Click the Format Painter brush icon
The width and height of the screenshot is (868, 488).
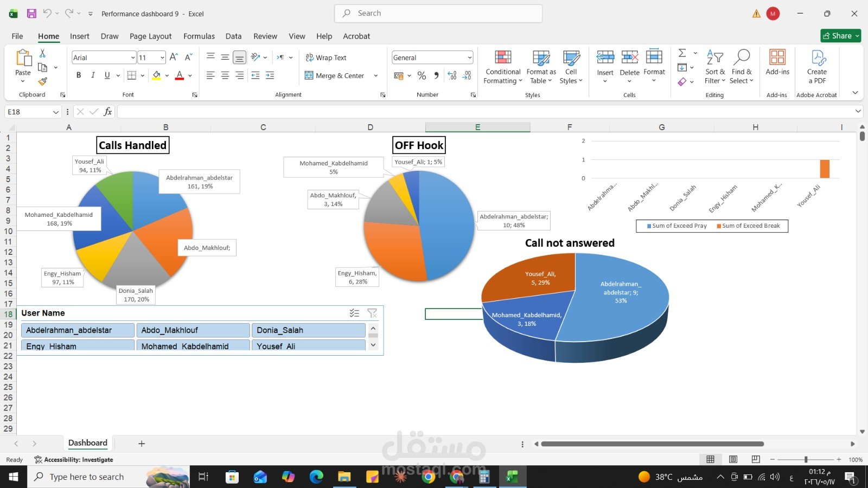(x=42, y=81)
